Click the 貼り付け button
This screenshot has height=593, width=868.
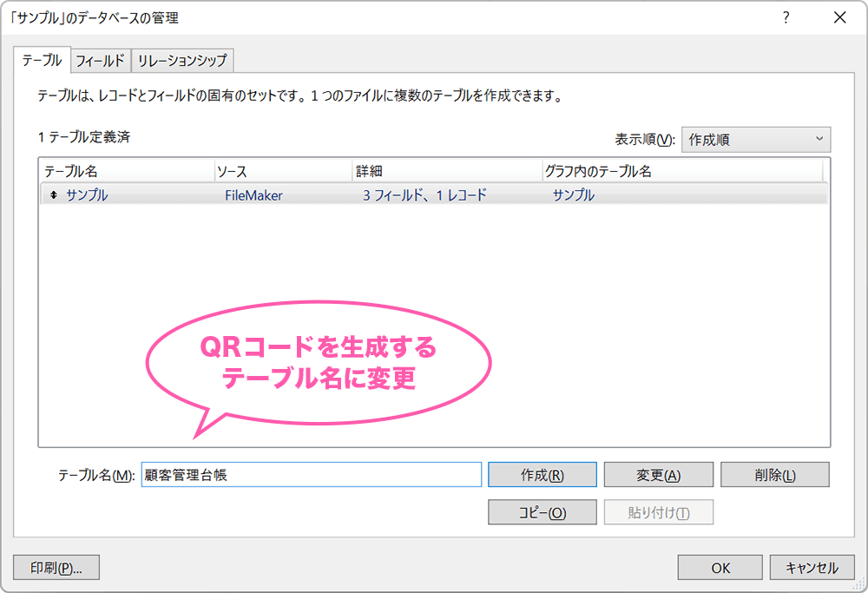(x=659, y=512)
